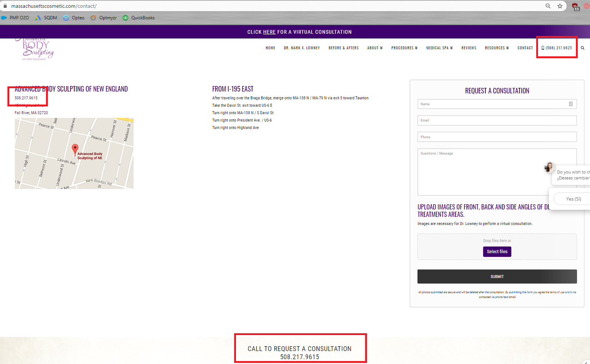Open the SQDM bookmark
Screen dimensions: 590x364
pos(46,18)
